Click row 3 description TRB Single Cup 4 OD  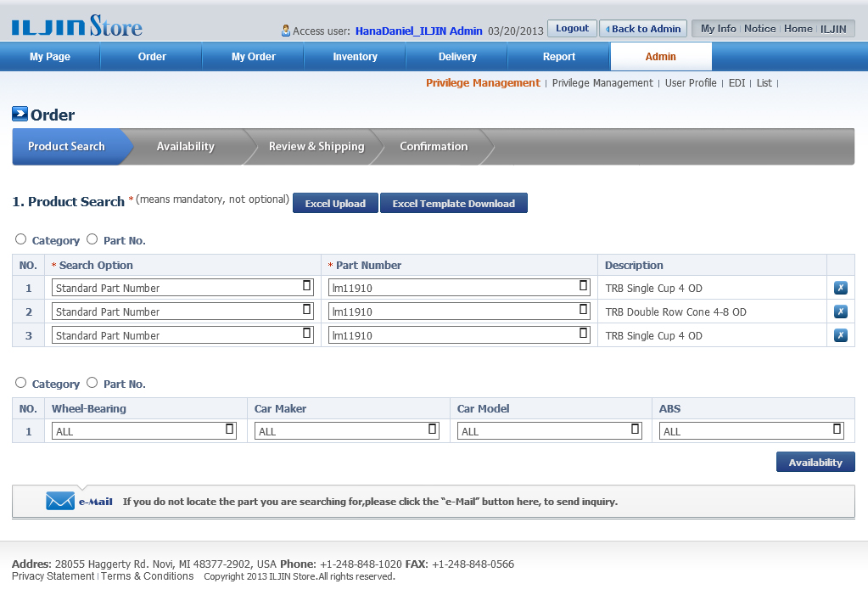coord(654,336)
